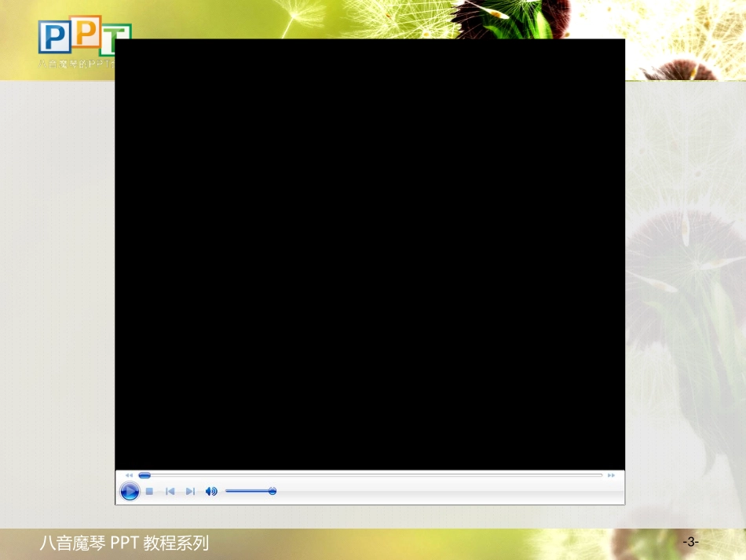Click the seek bar position thumb
Screen dimensions: 746x560
(x=144, y=475)
